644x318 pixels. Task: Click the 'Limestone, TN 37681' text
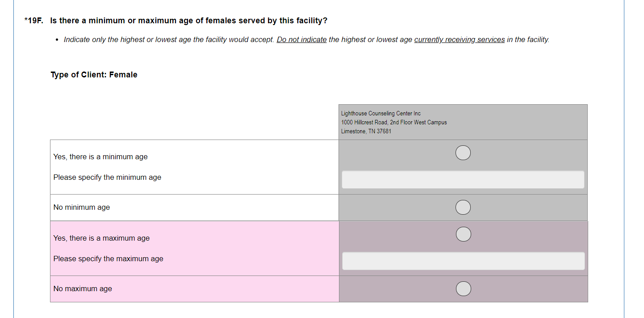(x=366, y=131)
